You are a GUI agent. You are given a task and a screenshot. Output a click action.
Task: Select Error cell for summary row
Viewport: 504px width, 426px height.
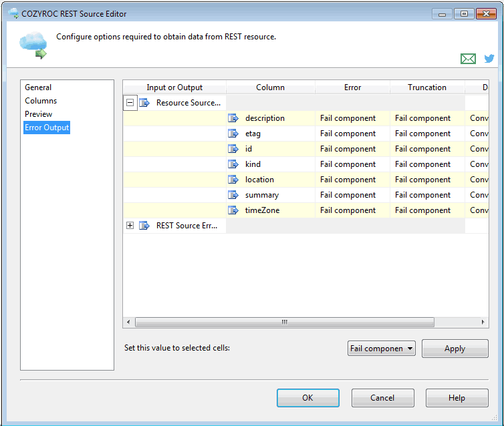tap(353, 195)
